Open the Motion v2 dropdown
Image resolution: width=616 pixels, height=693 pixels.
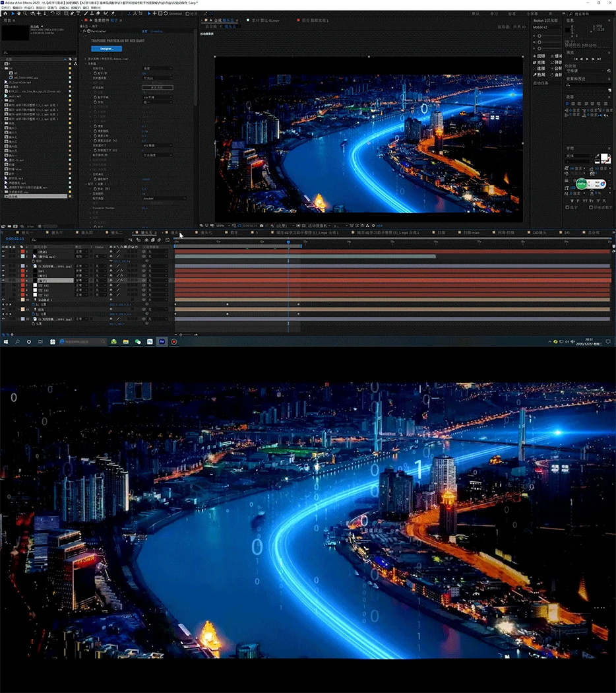pyautogui.click(x=547, y=27)
